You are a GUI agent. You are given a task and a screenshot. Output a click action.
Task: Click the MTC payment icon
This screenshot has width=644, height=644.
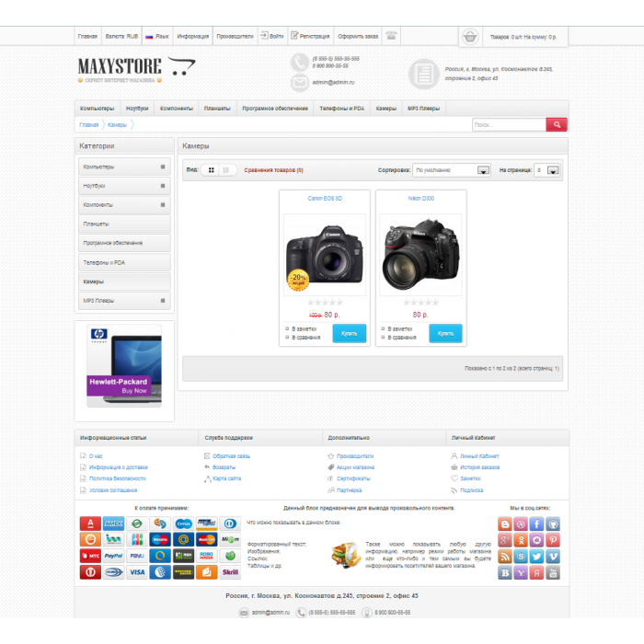(x=90, y=556)
